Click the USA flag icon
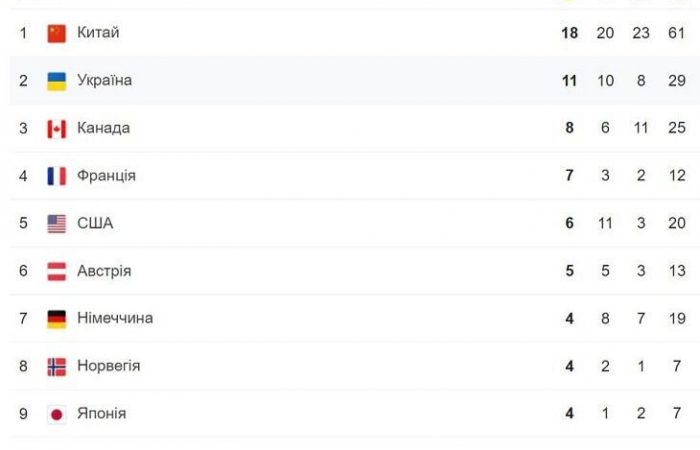Image resolution: width=700 pixels, height=450 pixels. [x=57, y=224]
